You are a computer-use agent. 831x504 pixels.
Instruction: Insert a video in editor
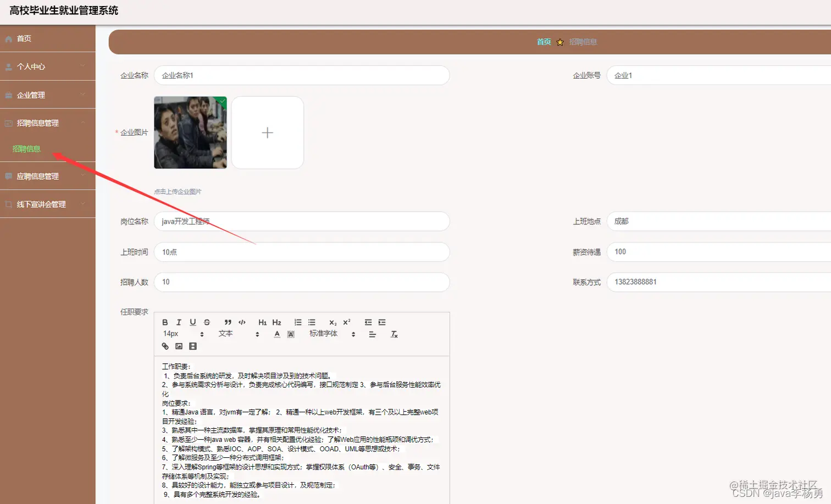coord(193,346)
